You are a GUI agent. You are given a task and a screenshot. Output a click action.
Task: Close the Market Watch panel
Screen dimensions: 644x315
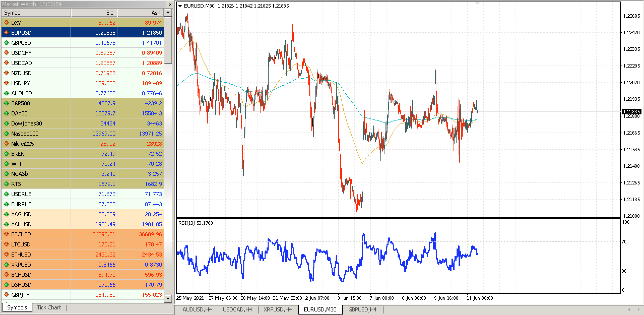pos(170,4)
